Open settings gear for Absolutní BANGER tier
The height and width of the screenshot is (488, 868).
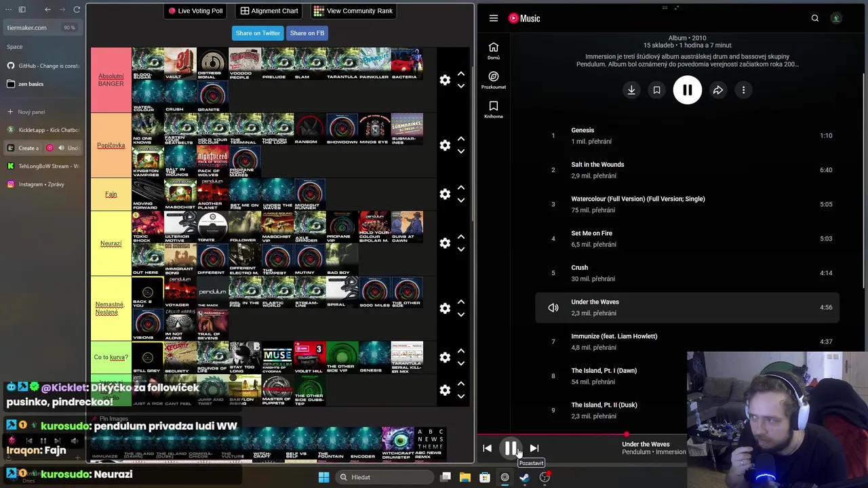445,80
